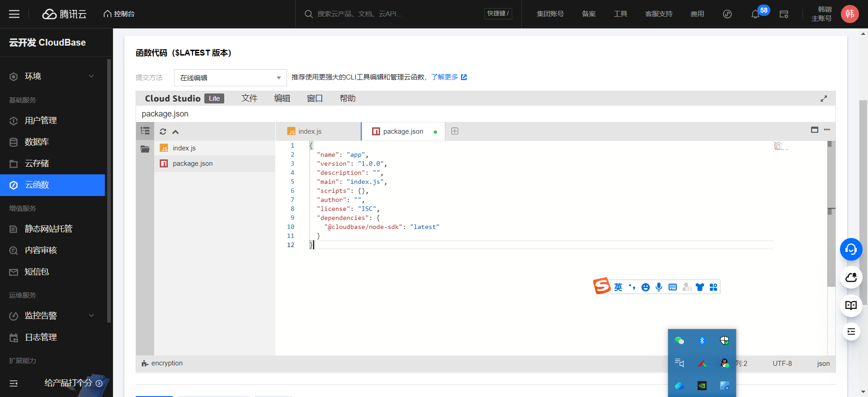Open the 提交方法 在线编辑 dropdown
868x397 pixels.
231,78
